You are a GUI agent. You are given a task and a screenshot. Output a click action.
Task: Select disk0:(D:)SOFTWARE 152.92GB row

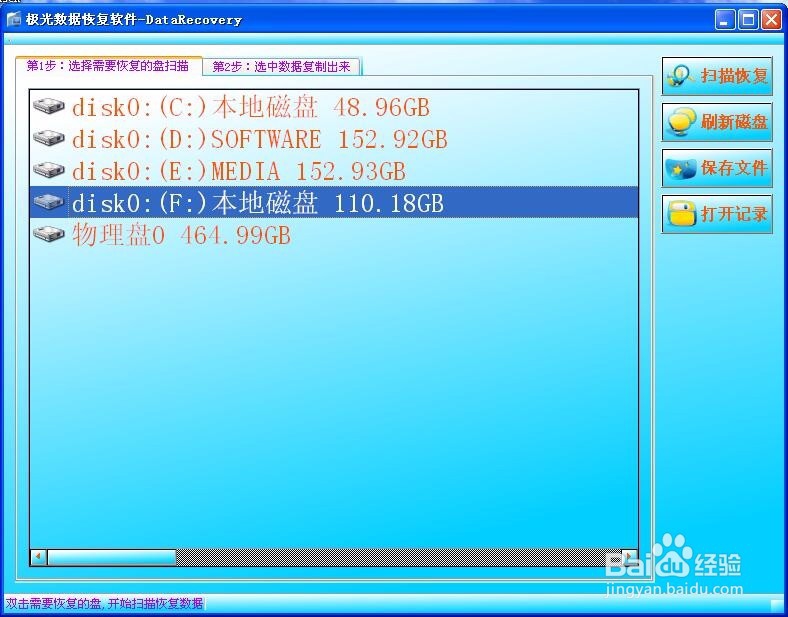click(x=334, y=139)
